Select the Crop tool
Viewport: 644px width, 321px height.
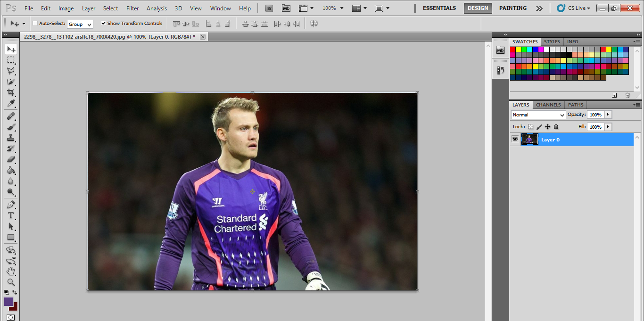point(11,92)
